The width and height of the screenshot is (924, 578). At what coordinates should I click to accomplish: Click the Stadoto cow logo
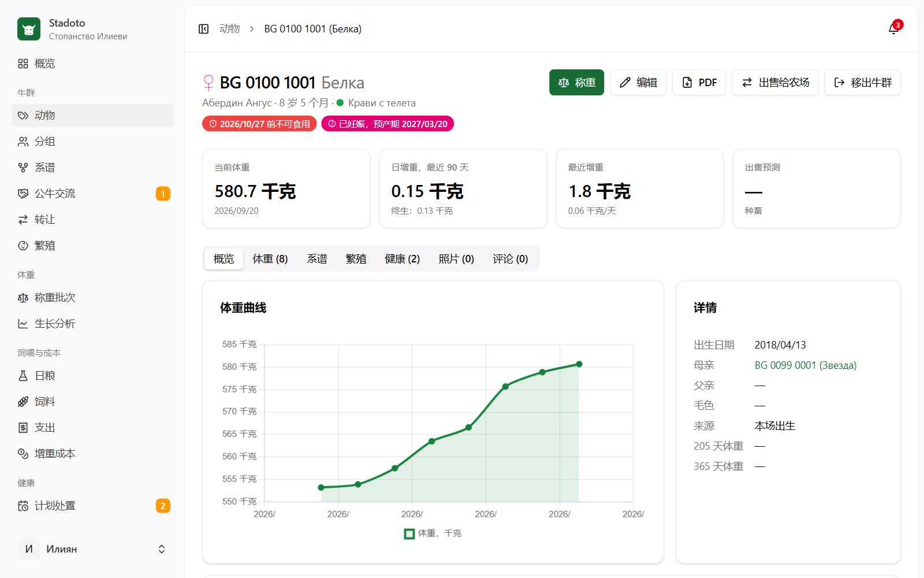coord(29,29)
